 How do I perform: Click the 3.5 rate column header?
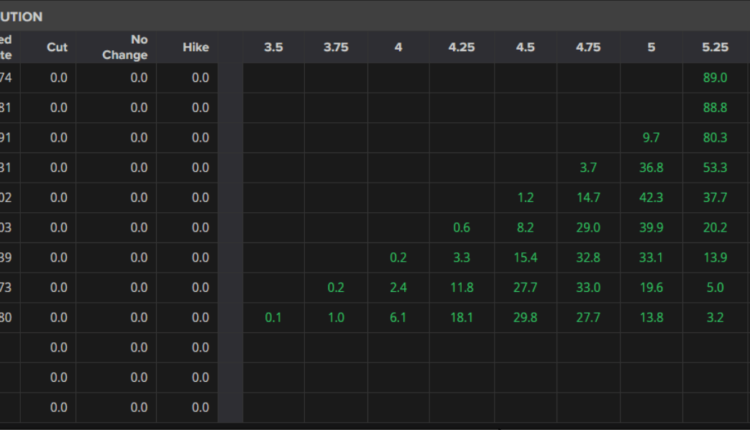pos(273,47)
